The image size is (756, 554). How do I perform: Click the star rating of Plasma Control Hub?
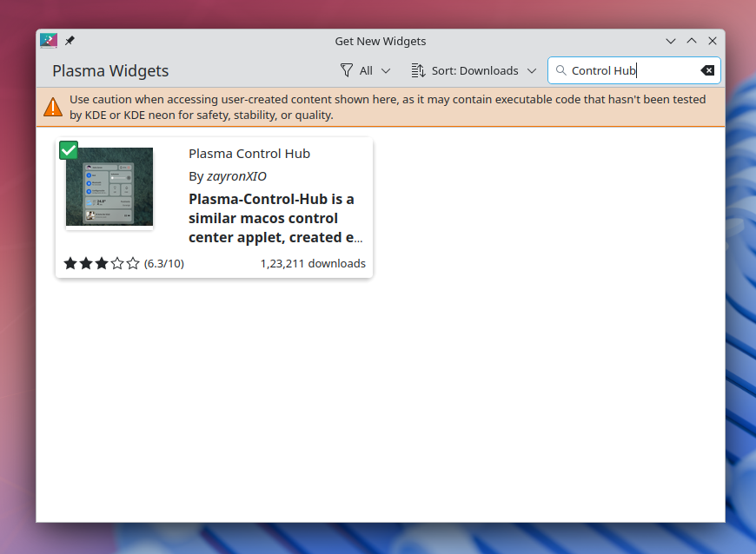pos(102,263)
